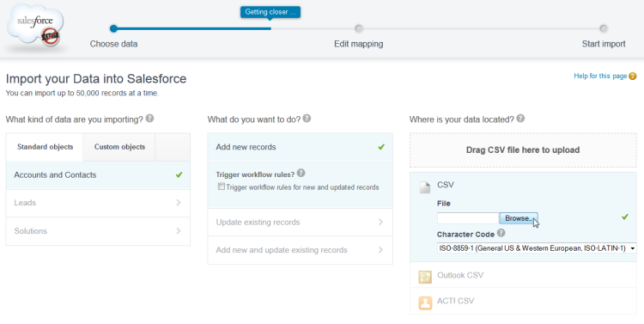Expand the Leads option chevron
644x324 pixels.
pos(179,202)
